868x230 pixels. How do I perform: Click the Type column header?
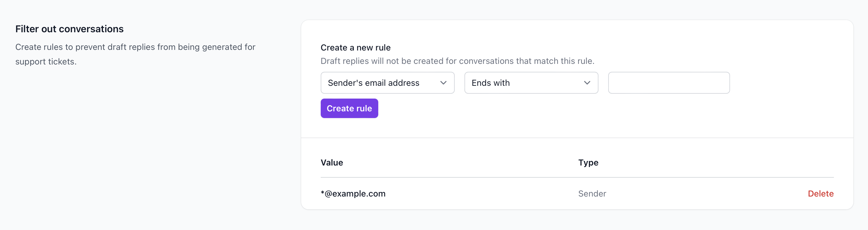pyautogui.click(x=588, y=163)
